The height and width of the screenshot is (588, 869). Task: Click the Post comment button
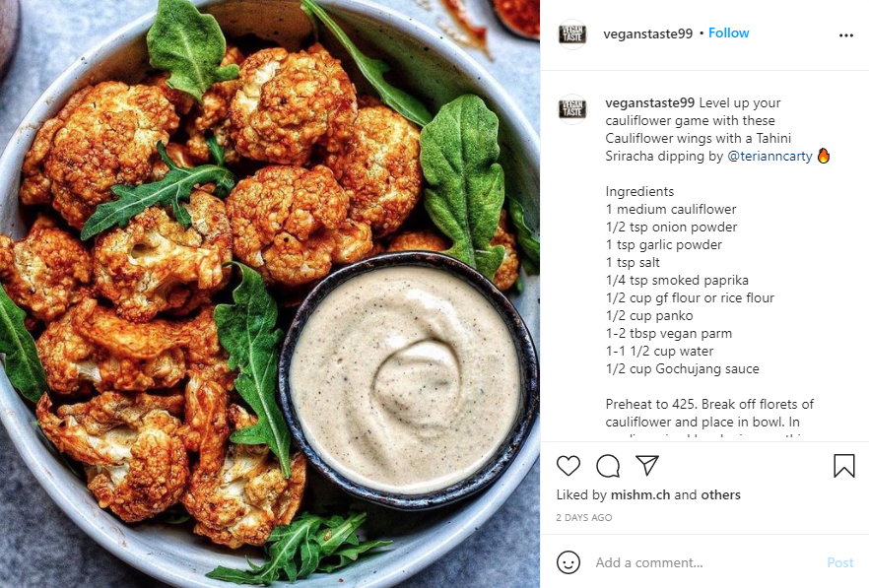tap(840, 562)
